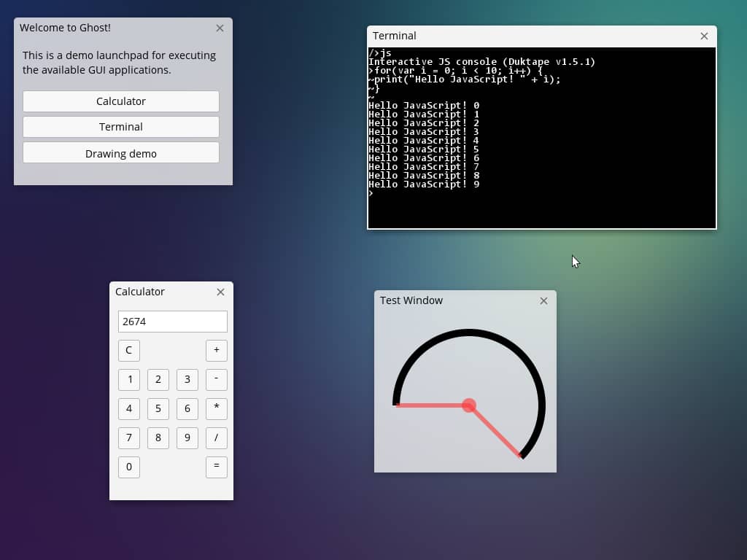Tap digit 4 on the calculator
This screenshot has width=747, height=560.
click(129, 408)
